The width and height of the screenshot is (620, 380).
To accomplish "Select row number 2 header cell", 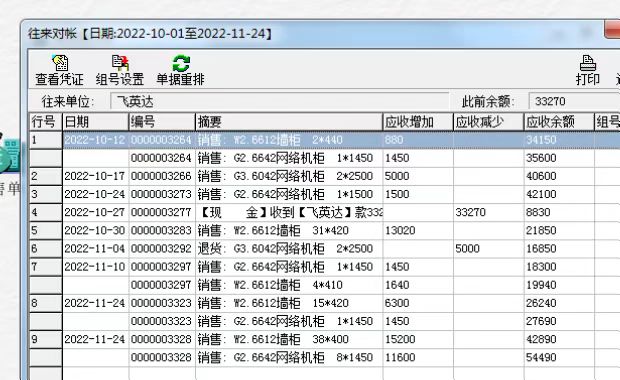I will (x=46, y=176).
